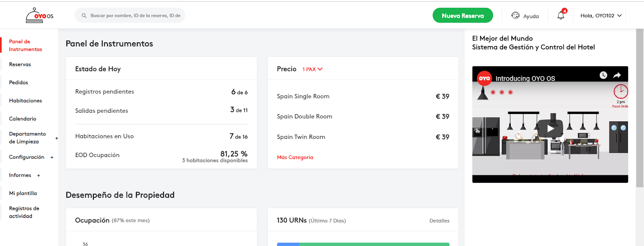
Task: Expand Departamento de Limpieza plus sign
Action: pos(57,138)
